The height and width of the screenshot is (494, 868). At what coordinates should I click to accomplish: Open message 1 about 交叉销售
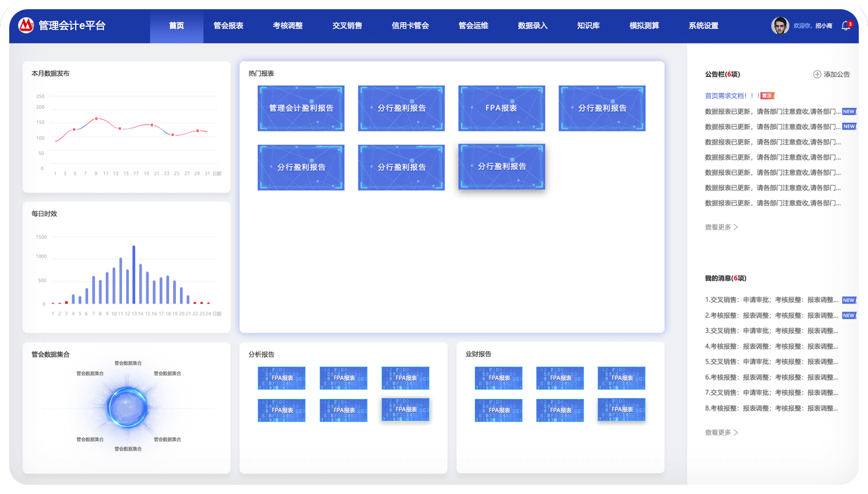[771, 300]
